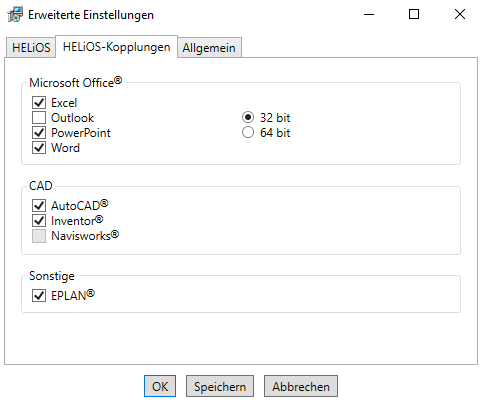This screenshot has width=483, height=404.
Task: Maximize the Erweiterte Einstellungen window
Action: coord(414,14)
